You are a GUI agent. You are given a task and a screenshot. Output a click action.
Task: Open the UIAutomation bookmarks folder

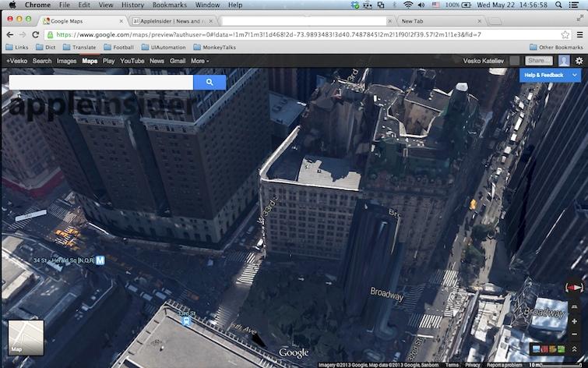click(x=164, y=48)
